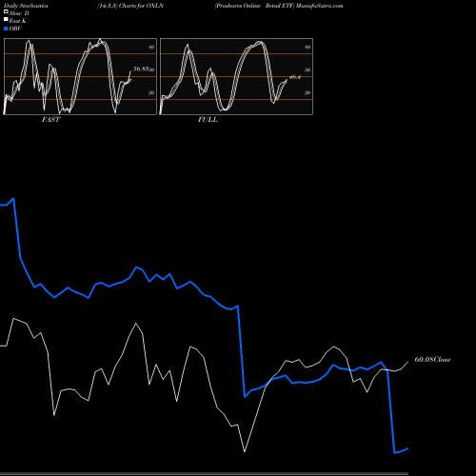Click the '60.08Close' price label
This screenshot has height=476, width=476.
pos(432,360)
